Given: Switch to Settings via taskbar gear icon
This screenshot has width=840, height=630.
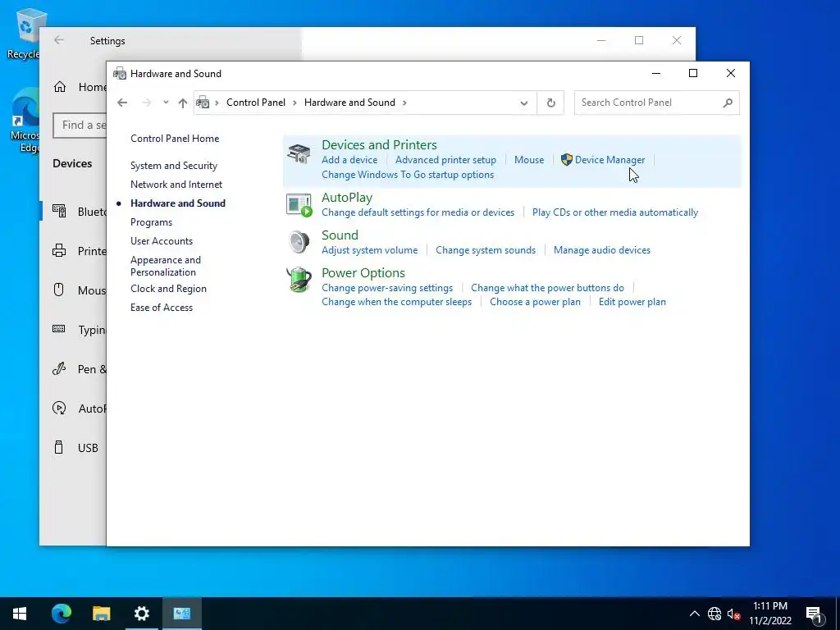Looking at the screenshot, I should [141, 614].
